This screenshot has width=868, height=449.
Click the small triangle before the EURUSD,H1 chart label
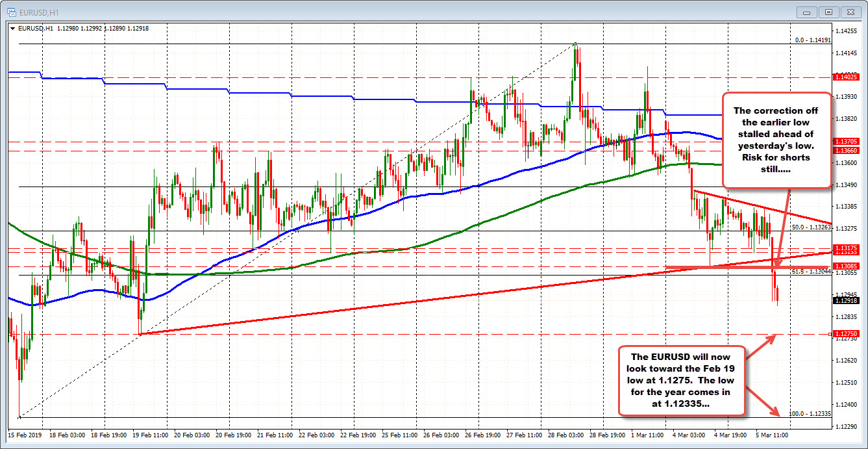tap(13, 28)
